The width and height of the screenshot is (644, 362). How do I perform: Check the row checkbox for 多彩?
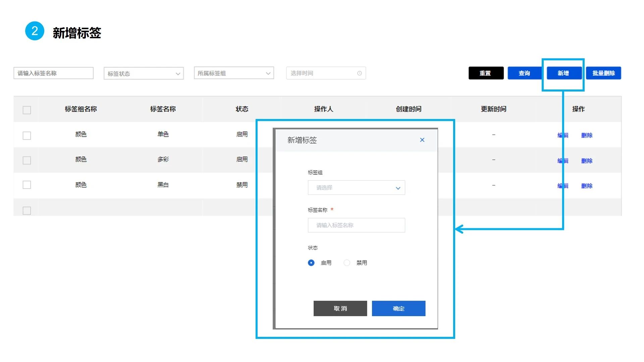tap(27, 160)
